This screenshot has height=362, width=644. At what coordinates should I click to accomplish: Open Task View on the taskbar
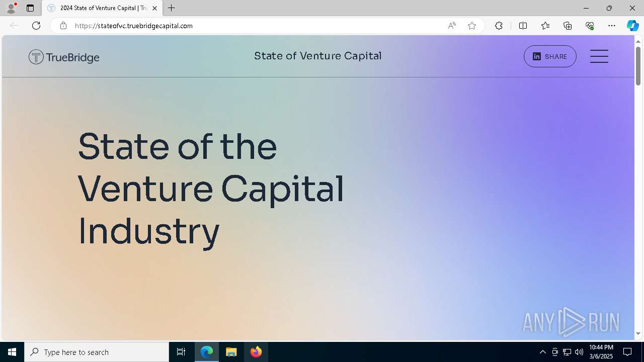(181, 352)
